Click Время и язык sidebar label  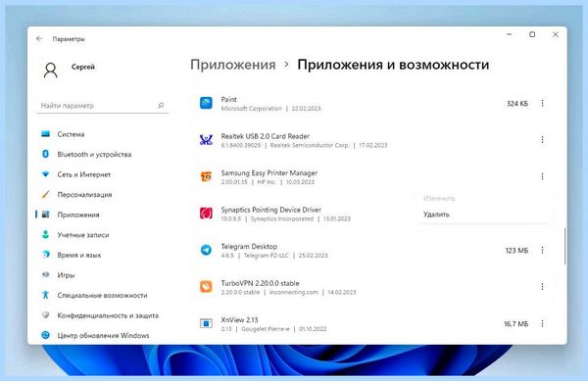point(79,255)
